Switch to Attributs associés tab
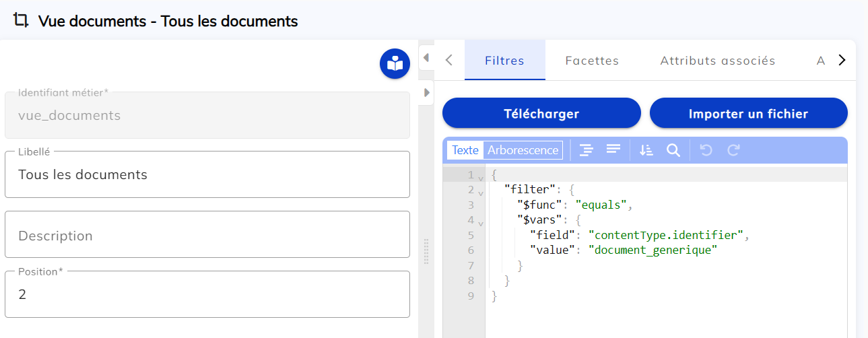The image size is (868, 338). 717,61
